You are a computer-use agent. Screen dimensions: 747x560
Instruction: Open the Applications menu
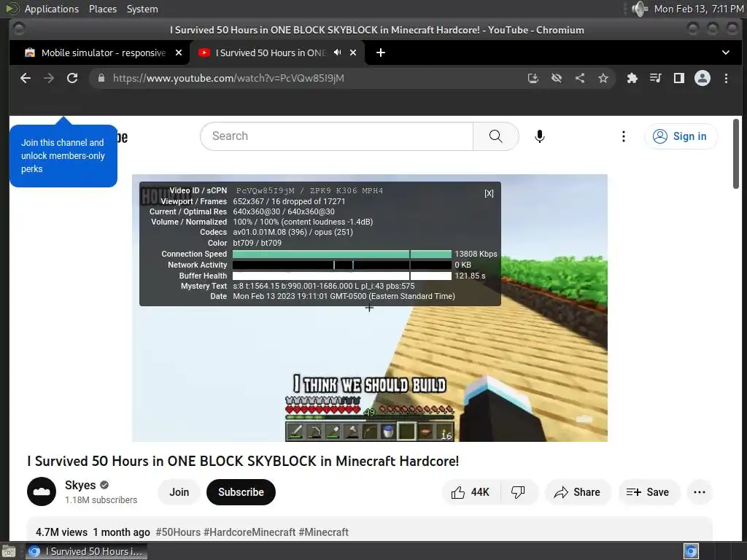pos(52,9)
